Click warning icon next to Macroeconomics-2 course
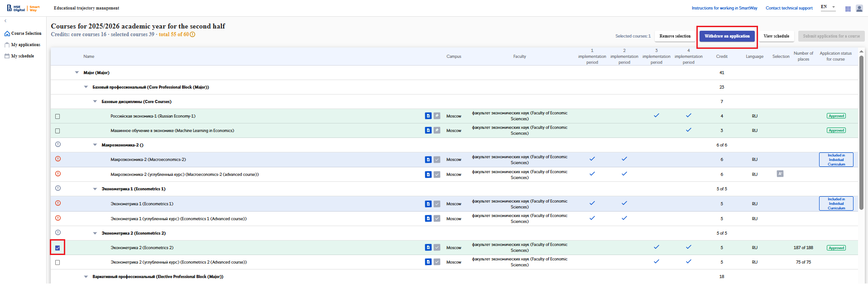The height and width of the screenshot is (293, 868). click(x=58, y=159)
